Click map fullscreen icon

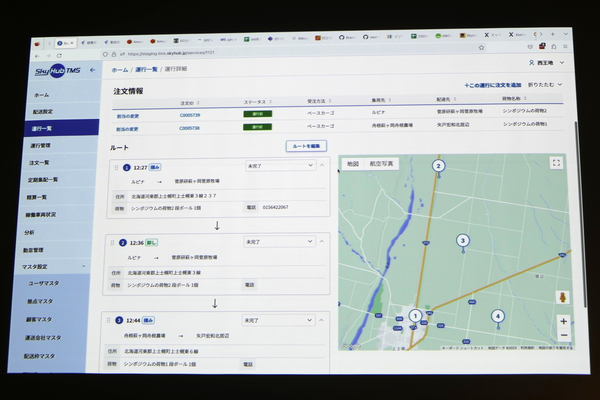(556, 163)
